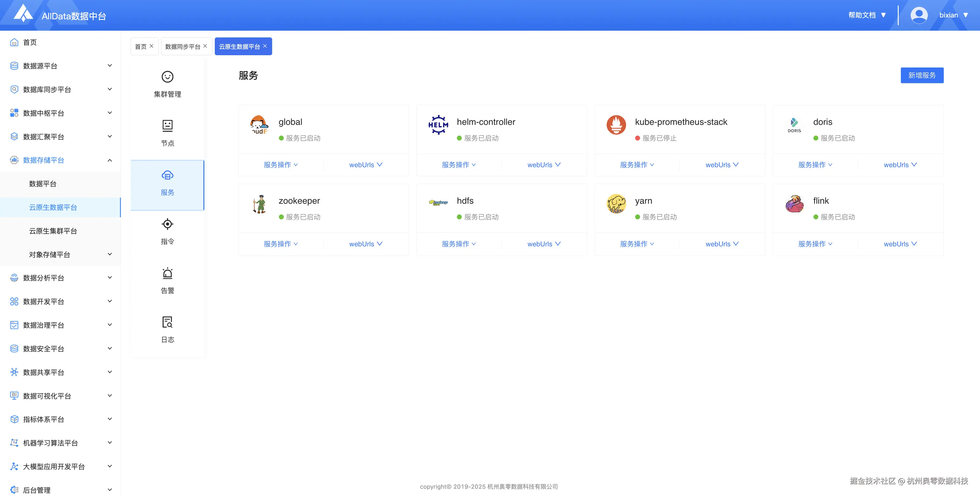Click the 新增服务 button
Viewport: 980px width, 497px height.
[x=922, y=75]
